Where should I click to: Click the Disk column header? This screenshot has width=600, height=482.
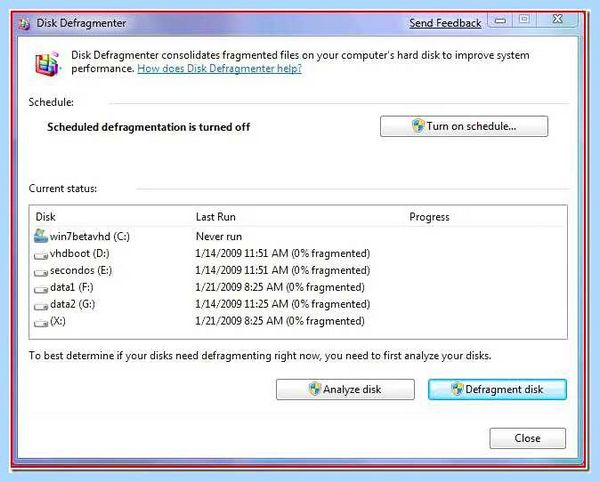[x=46, y=217]
